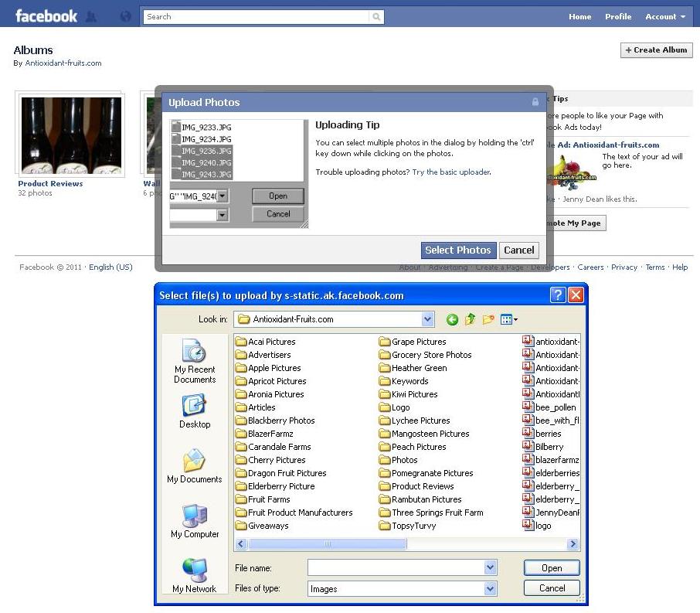700x613 pixels.
Task: Click the search magnifier icon
Action: [376, 16]
